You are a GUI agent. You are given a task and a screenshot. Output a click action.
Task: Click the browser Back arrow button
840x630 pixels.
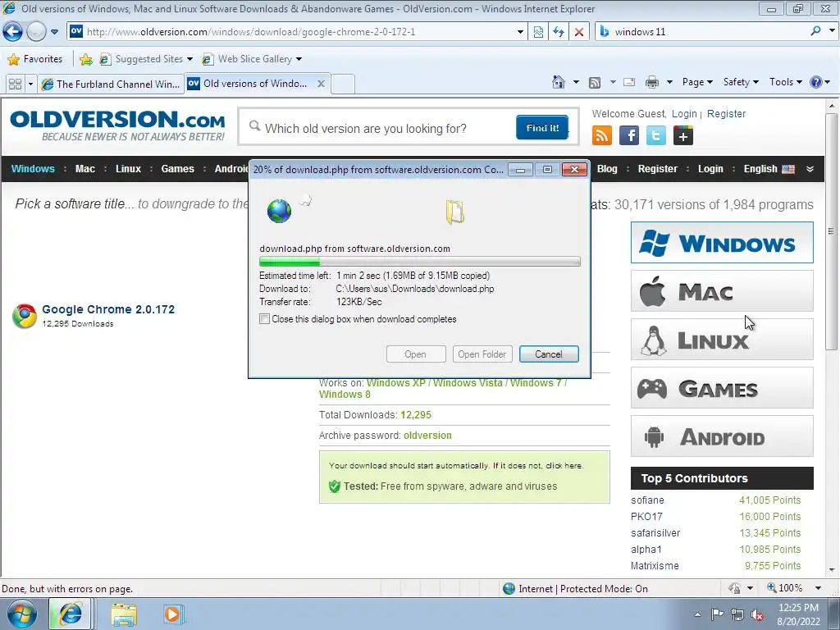12,32
